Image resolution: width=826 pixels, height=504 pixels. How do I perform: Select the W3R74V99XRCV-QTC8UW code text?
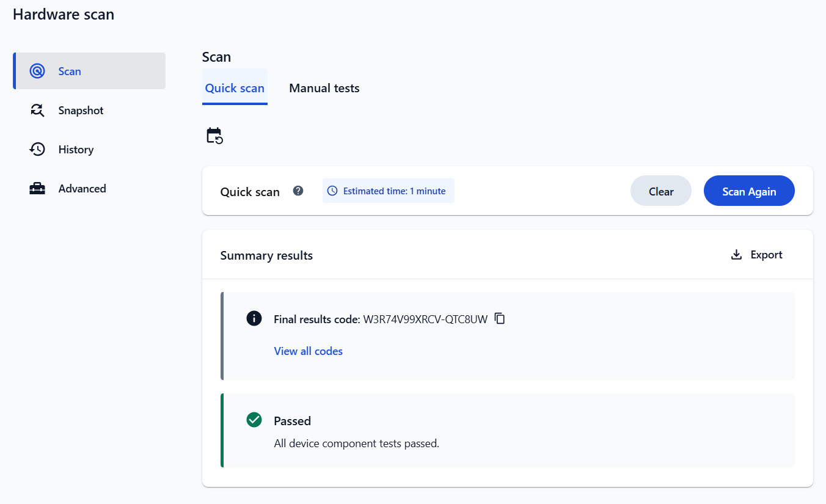(425, 319)
